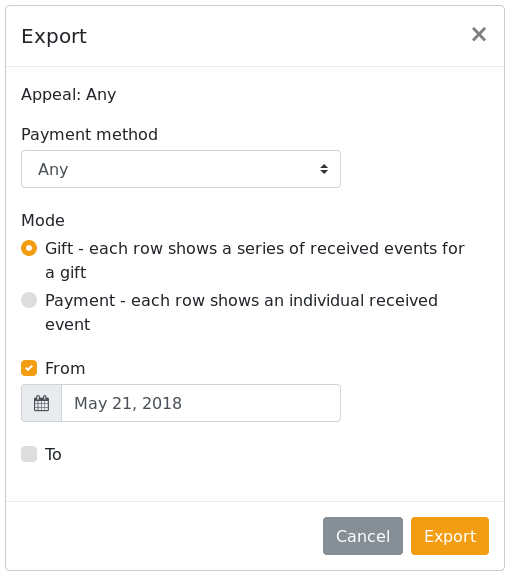Open the Payment method dropdown showing Any

click(181, 169)
